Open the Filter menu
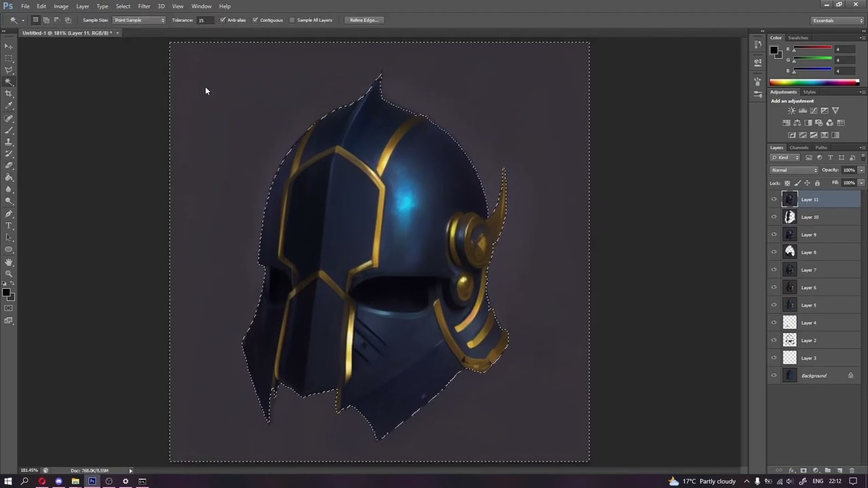The height and width of the screenshot is (488, 868). [144, 6]
